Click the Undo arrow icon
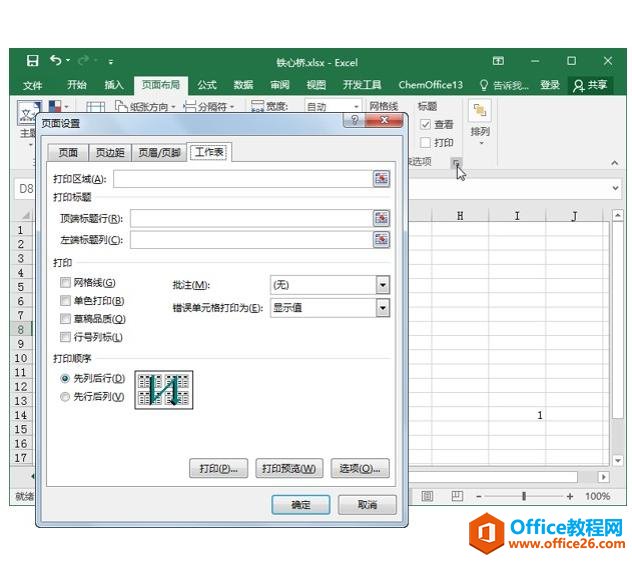632x561 pixels. click(56, 60)
